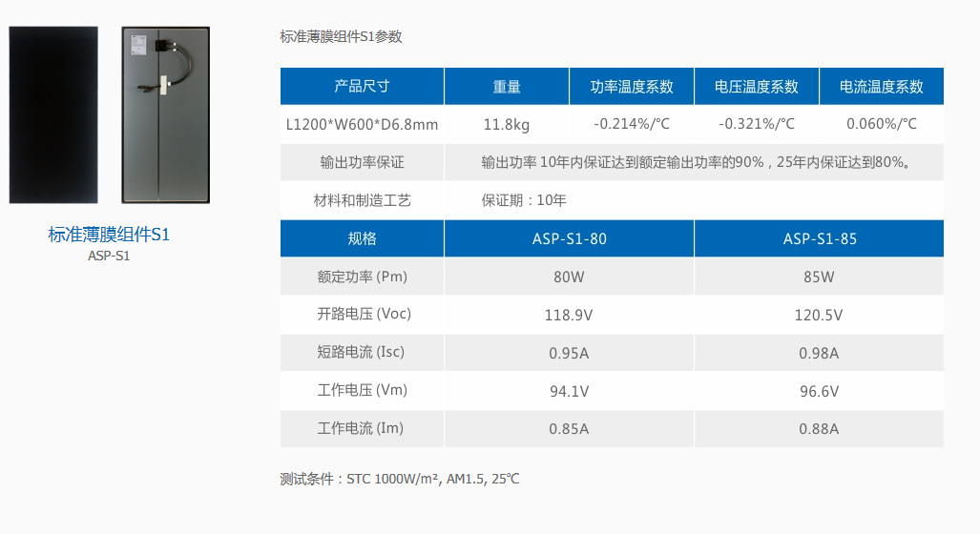Select the weight value 11.8kg
The height and width of the screenshot is (534, 980).
(507, 124)
